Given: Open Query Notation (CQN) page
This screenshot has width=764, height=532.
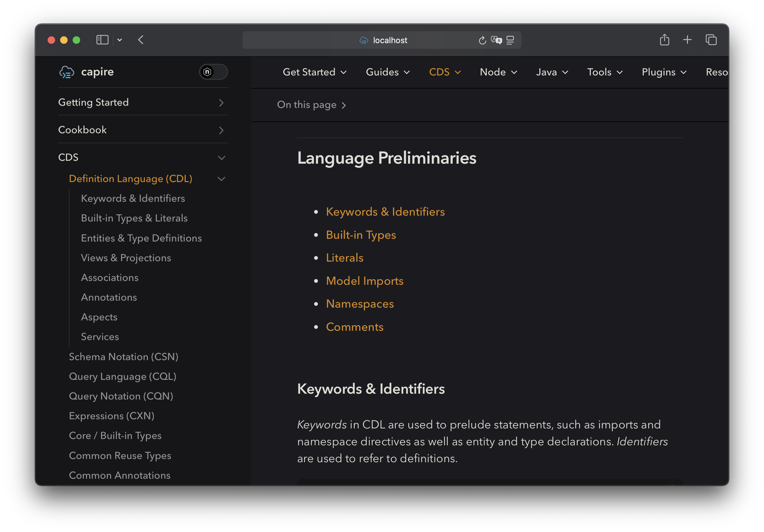Looking at the screenshot, I should [x=121, y=396].
